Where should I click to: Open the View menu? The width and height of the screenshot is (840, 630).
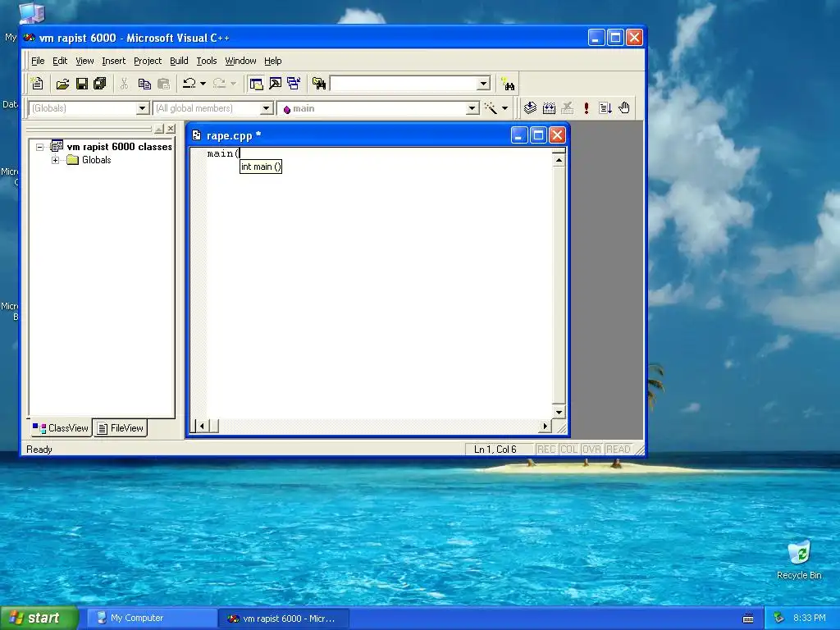[x=84, y=61]
